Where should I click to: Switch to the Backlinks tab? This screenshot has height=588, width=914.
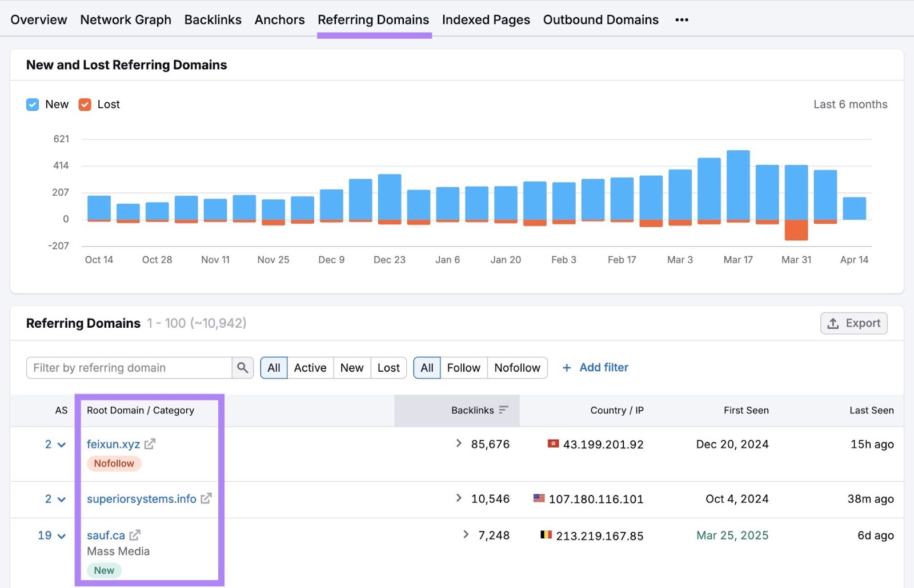(213, 19)
